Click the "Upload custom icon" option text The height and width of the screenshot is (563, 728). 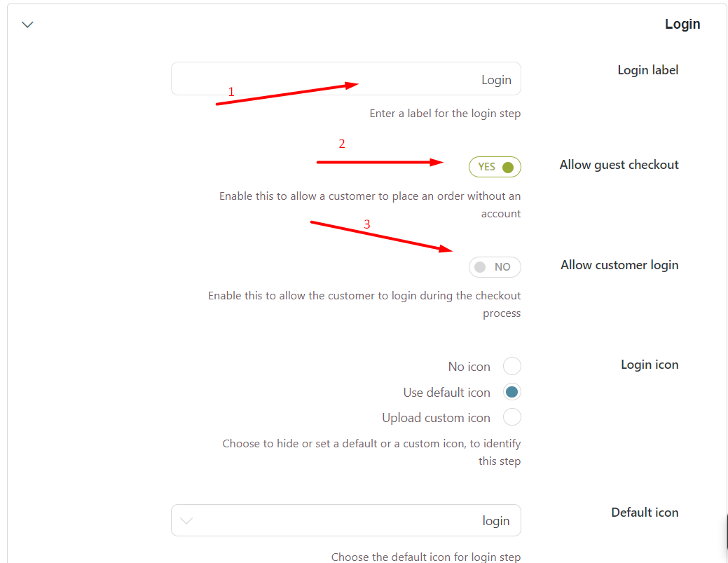coord(436,418)
